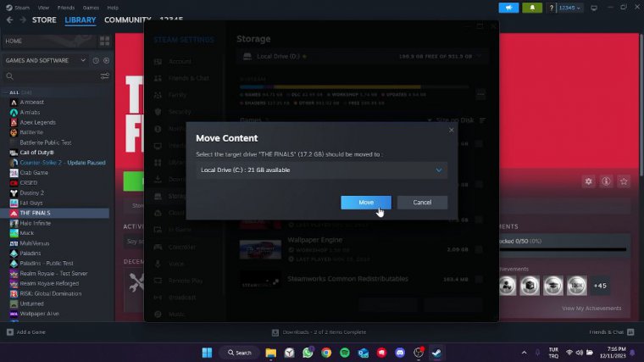This screenshot has height=362, width=644.
Task: Tick the checkbox beside Wallpaper Engine
Action: coord(479,249)
